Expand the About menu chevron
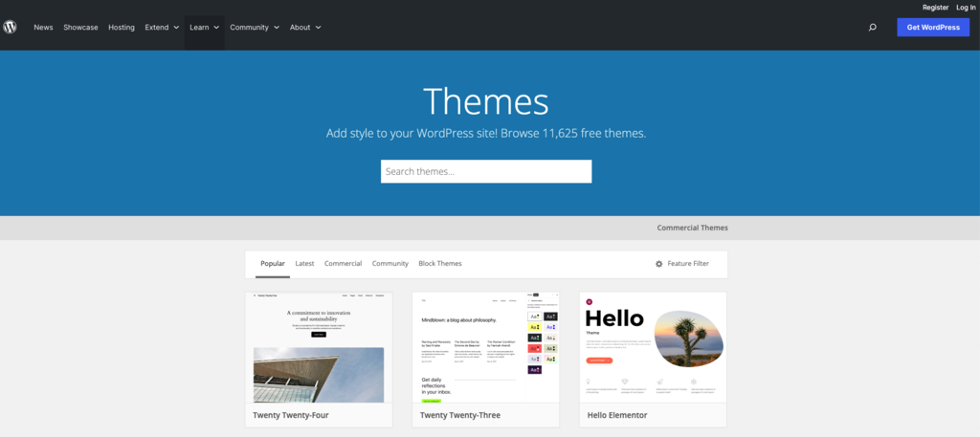 click(x=318, y=28)
